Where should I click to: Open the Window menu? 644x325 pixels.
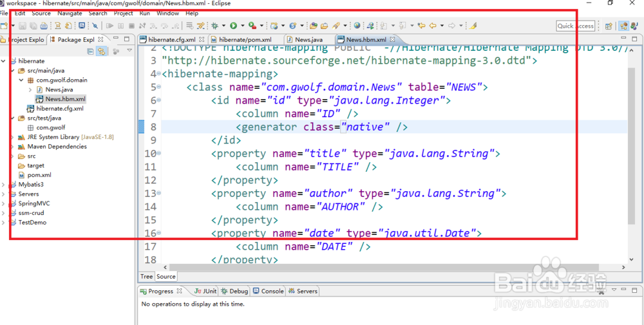167,13
